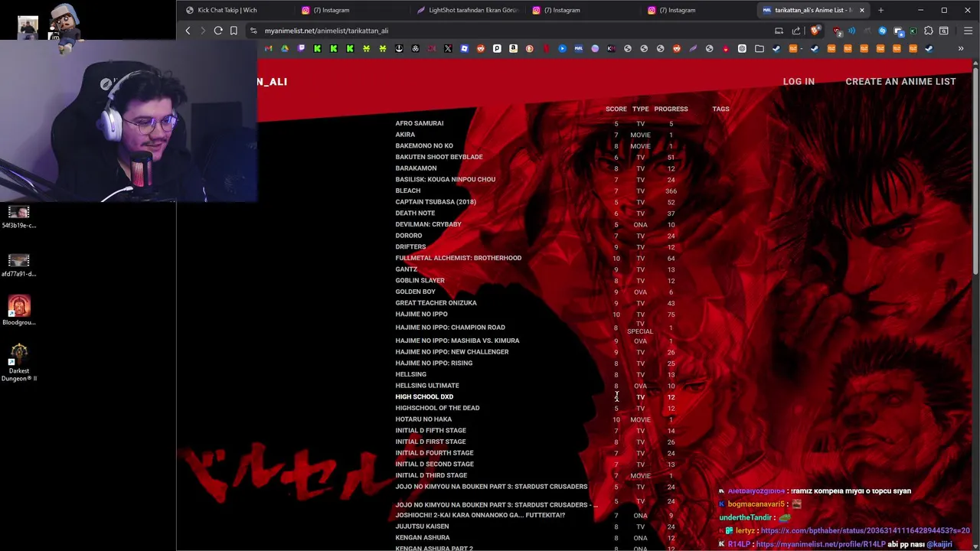Open the Goblin Slayer entry
Screen dimensions: 980x551
pyautogui.click(x=420, y=280)
